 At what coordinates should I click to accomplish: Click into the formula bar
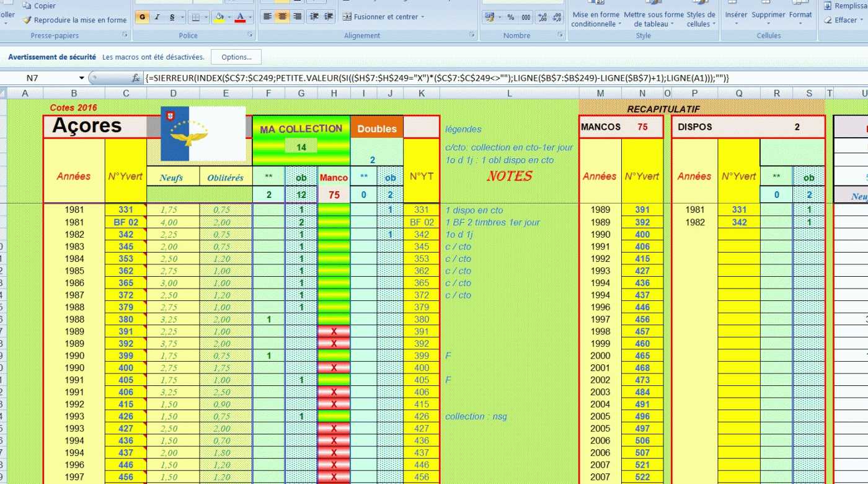[505, 78]
